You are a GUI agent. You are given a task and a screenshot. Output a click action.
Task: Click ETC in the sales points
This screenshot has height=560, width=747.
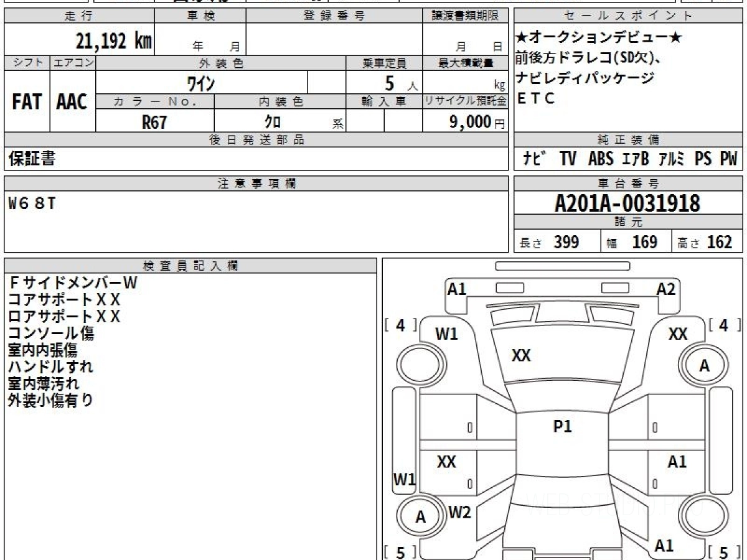point(535,98)
